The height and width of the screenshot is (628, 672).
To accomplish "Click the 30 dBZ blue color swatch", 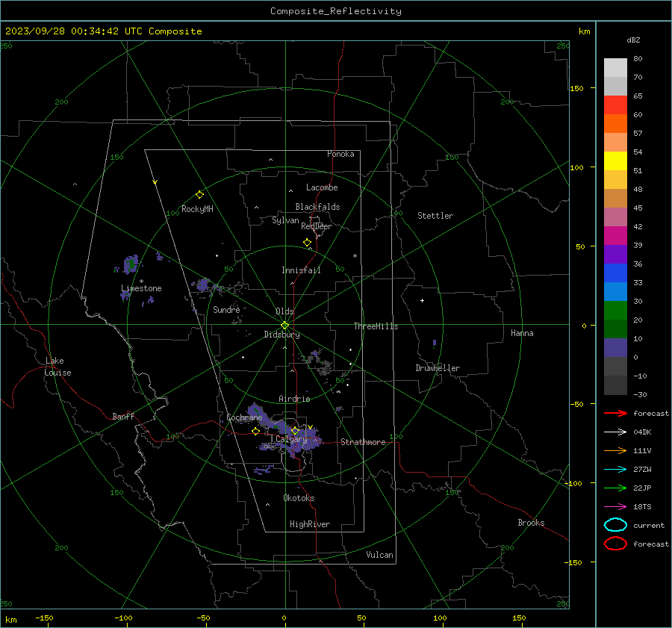I will point(615,291).
